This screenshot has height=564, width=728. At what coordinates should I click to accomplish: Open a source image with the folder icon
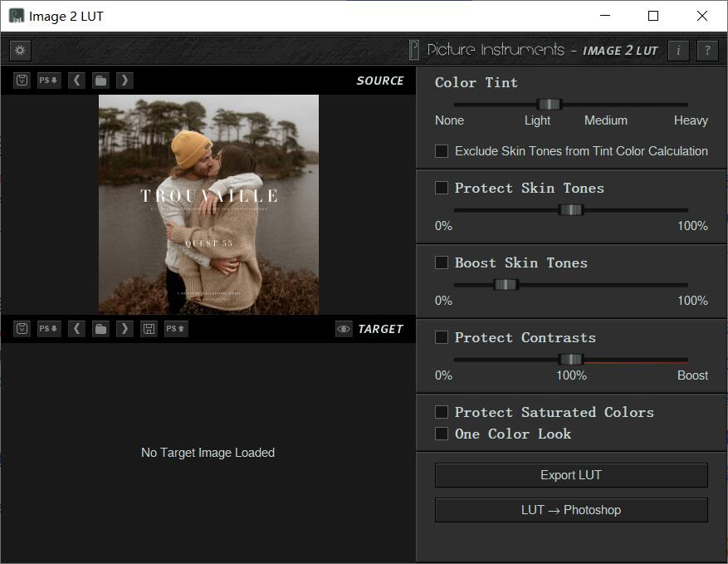tap(100, 80)
